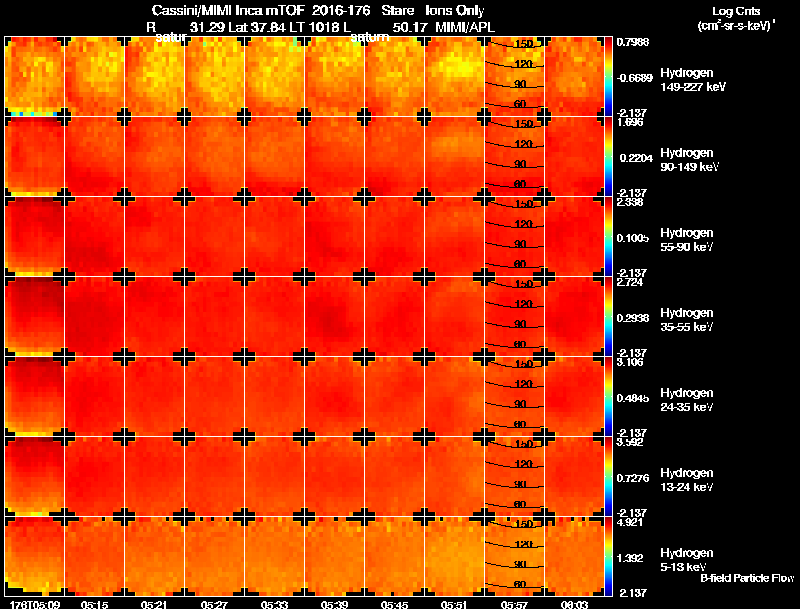Image resolution: width=800 pixels, height=609 pixels.
Task: Select the '05:15' time axis label
Action: click(x=94, y=604)
